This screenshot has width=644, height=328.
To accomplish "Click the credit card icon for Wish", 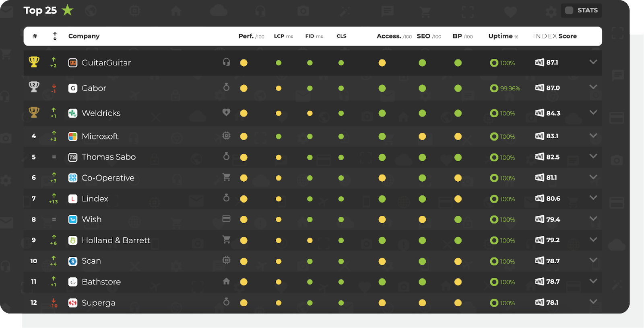I will 227,219.
